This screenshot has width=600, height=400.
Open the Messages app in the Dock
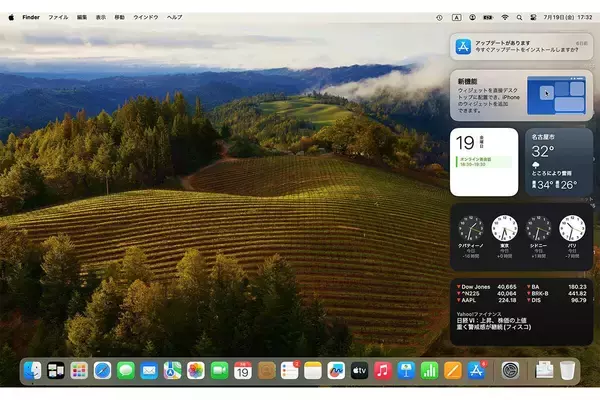pos(126,371)
